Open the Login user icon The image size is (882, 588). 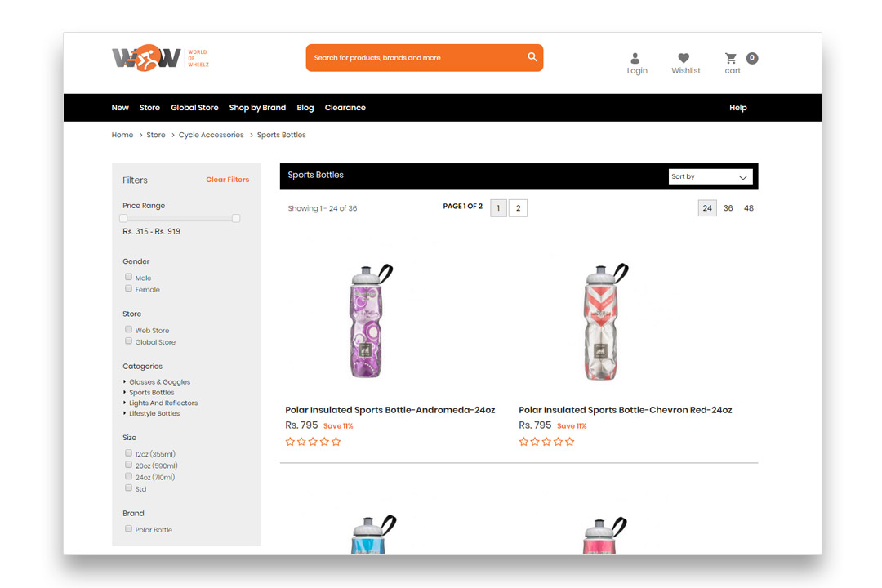point(635,58)
